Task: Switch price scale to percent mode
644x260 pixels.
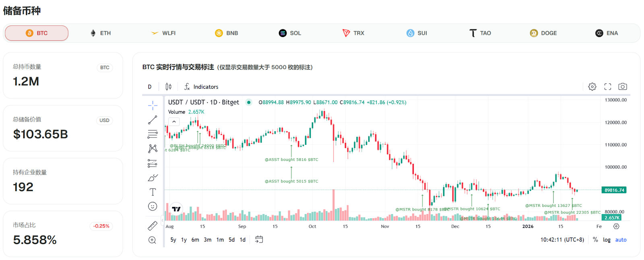Action: 595,239
